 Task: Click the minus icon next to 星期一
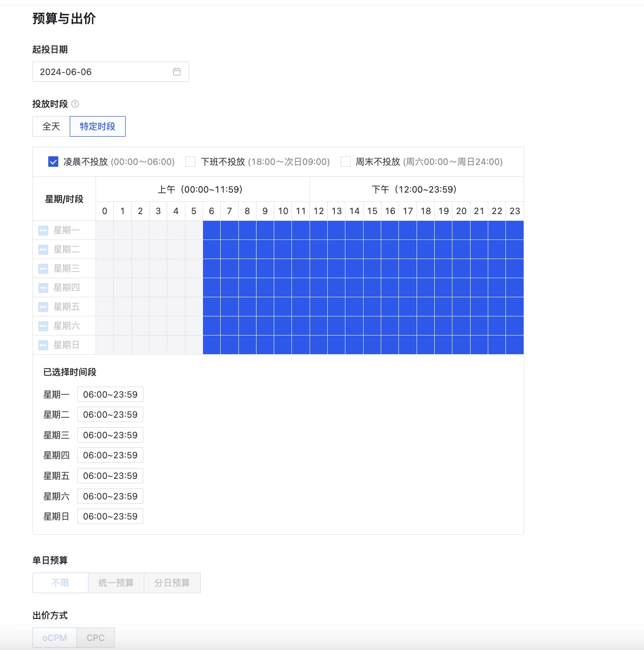click(43, 230)
